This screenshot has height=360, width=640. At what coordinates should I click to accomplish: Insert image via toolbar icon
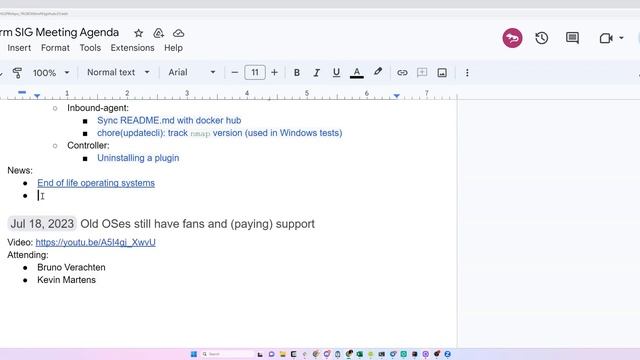coord(442,73)
